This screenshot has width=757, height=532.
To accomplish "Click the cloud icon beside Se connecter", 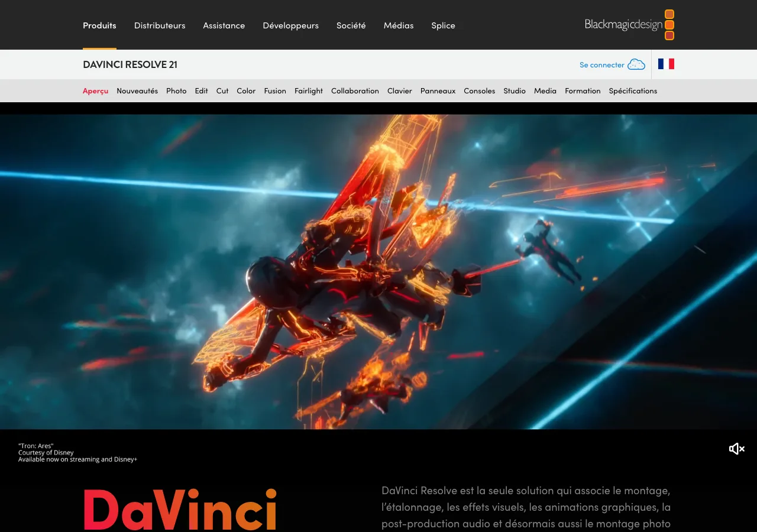I will pos(636,64).
